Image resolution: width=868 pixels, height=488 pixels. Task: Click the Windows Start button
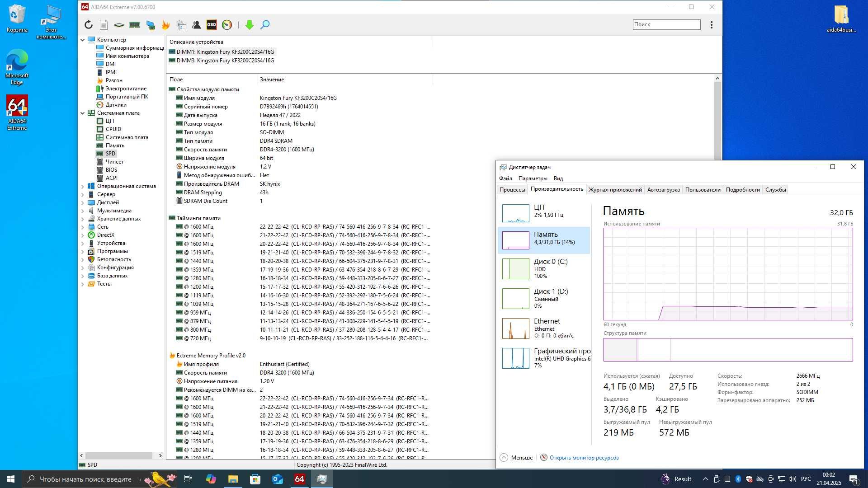11,479
